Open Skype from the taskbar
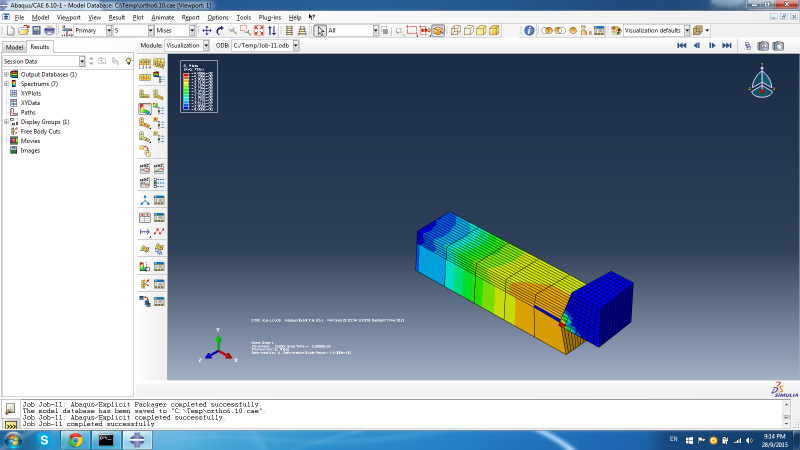 [x=44, y=440]
